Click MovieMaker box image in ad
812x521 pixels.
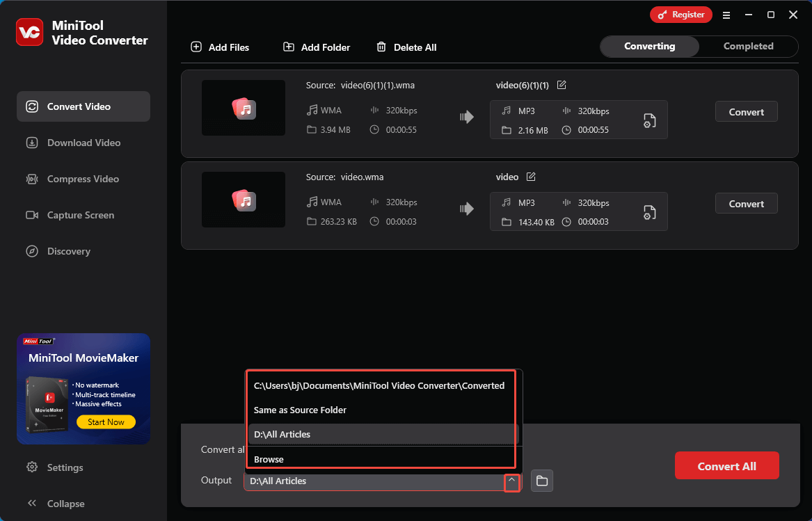click(47, 404)
